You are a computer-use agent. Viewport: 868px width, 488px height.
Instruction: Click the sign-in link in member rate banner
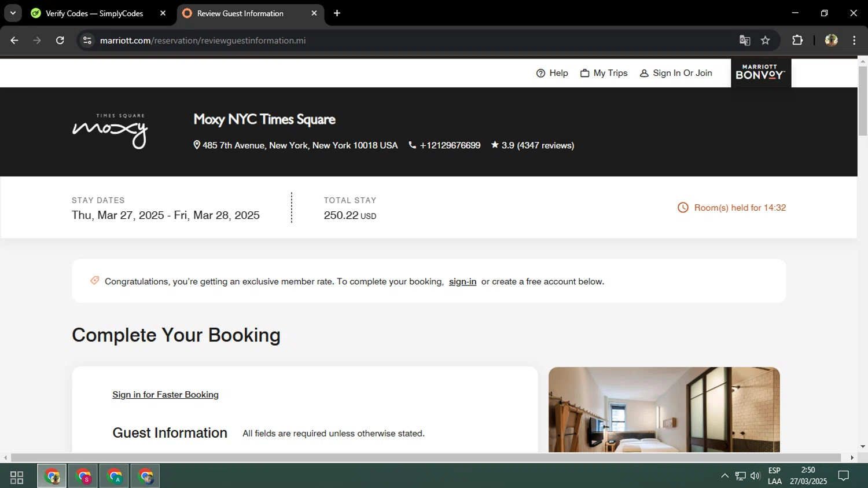point(462,281)
